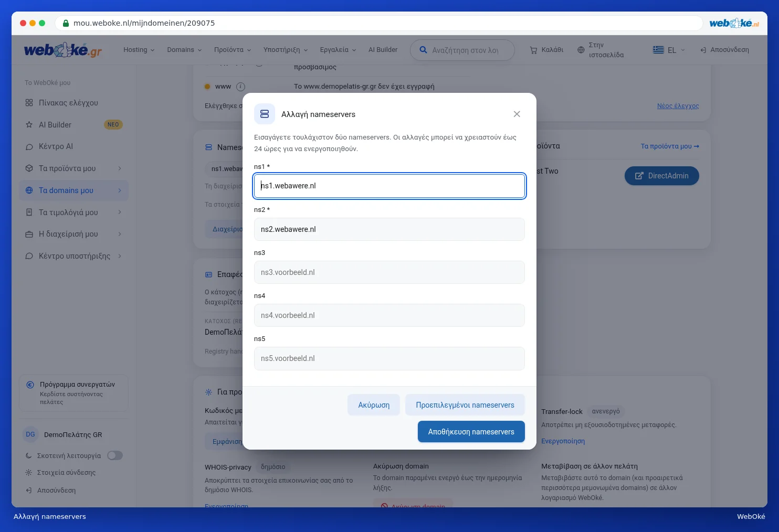
Task: Click the WebOké.gr logo
Action: click(x=63, y=50)
